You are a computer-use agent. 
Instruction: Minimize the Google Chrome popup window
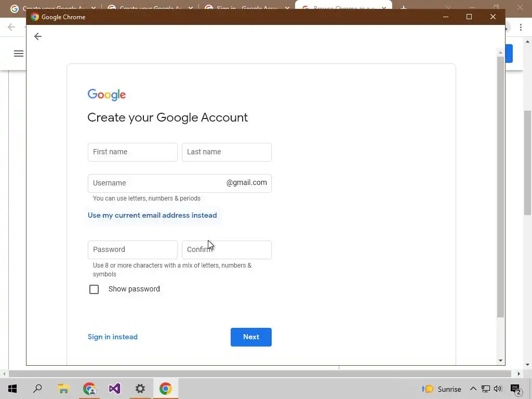tap(446, 17)
